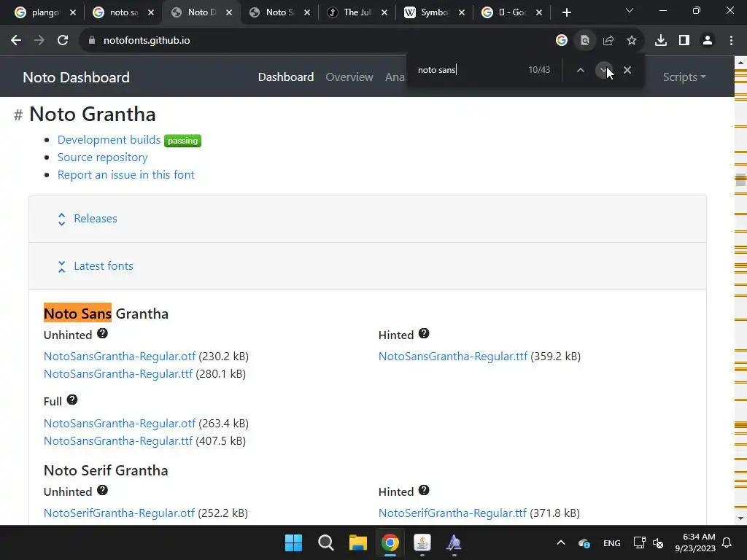Click help icon next to Serif Unhinted
Image resolution: width=747 pixels, height=560 pixels.
tap(102, 490)
